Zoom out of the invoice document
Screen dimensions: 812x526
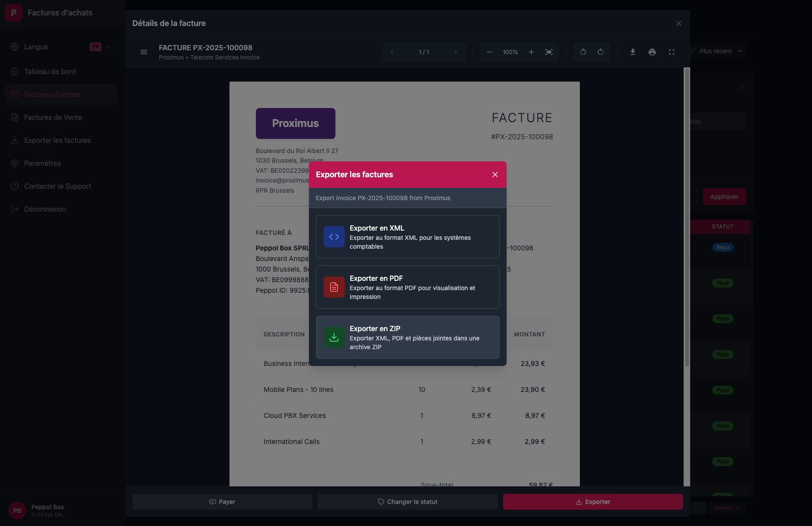pos(489,52)
